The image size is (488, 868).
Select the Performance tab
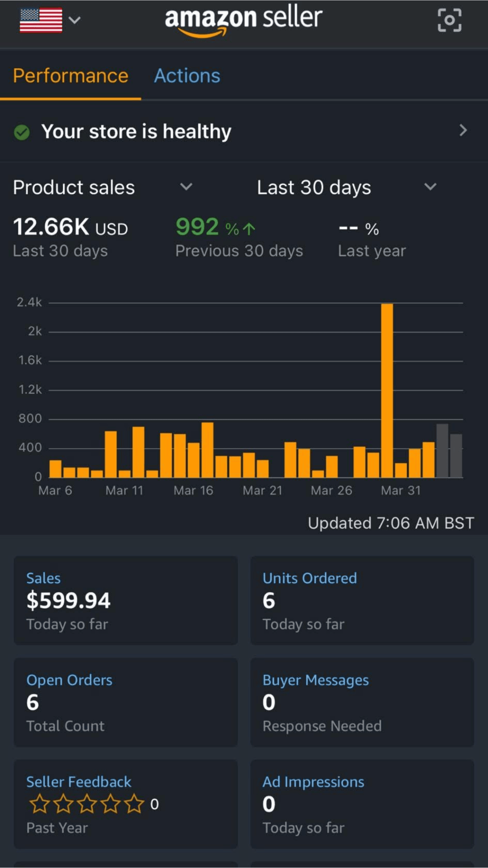point(70,76)
